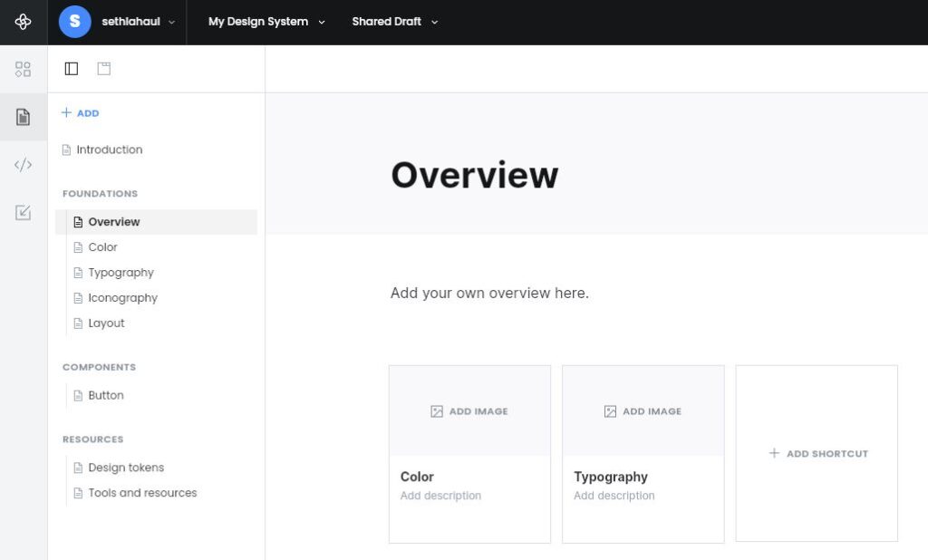Open the code view icon in left rail
This screenshot has height=560, width=928.
point(24,165)
